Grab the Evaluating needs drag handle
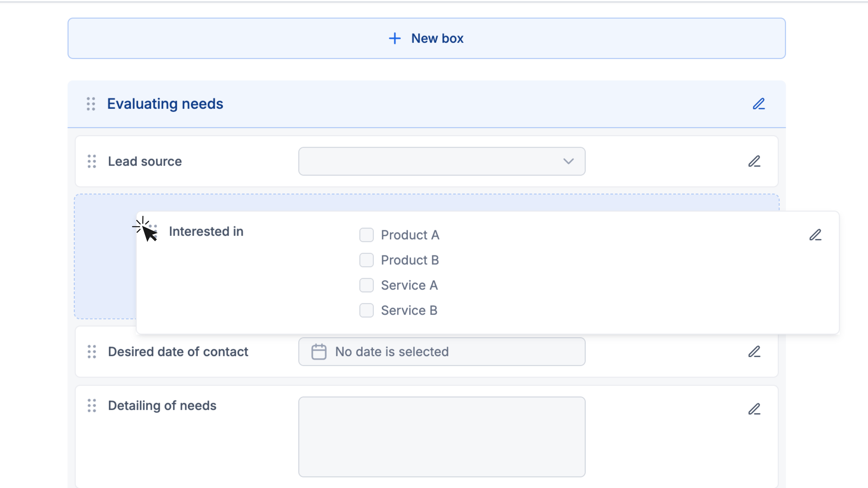 click(x=91, y=104)
